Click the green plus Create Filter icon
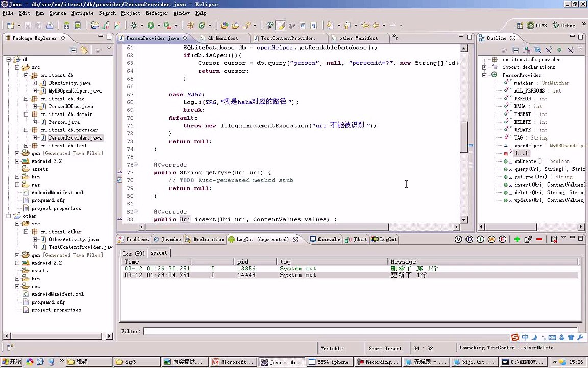Image resolution: width=588 pixels, height=368 pixels. point(517,239)
